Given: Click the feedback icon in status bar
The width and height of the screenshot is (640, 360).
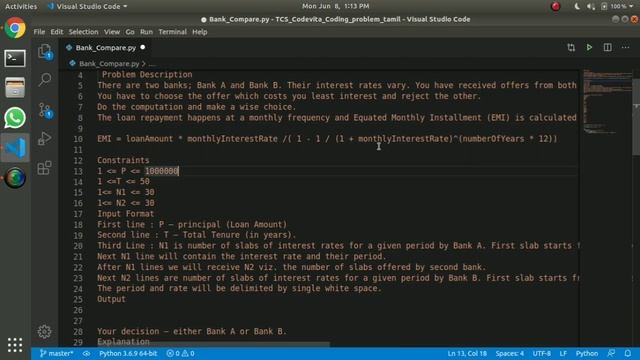Looking at the screenshot, I should (x=611, y=353).
